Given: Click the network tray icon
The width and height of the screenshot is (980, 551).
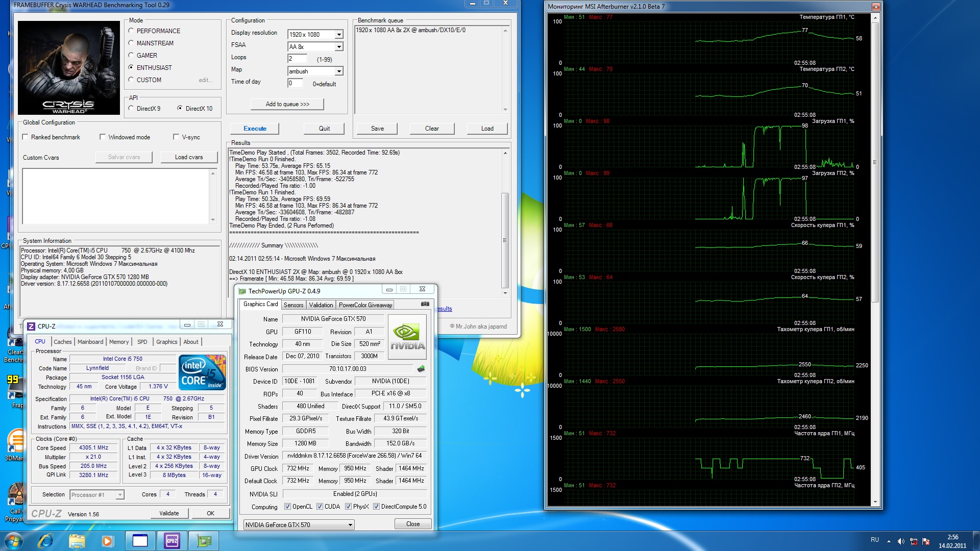Looking at the screenshot, I should tap(914, 541).
